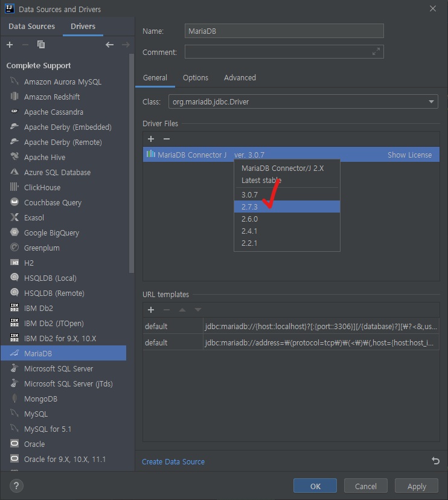Image resolution: width=448 pixels, height=500 pixels.
Task: Open the Options tab
Action: click(x=196, y=78)
